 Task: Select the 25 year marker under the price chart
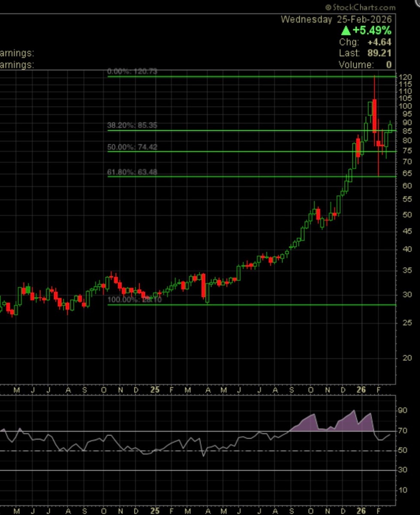155,390
